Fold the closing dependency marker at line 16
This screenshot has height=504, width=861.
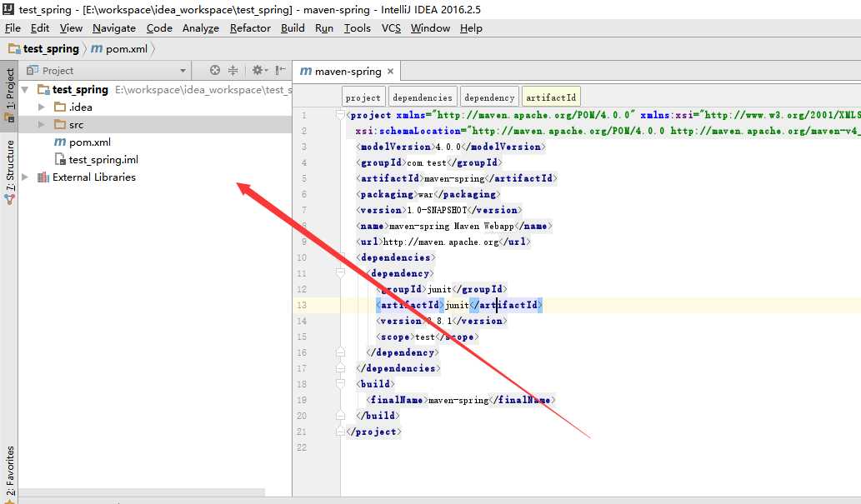pos(340,352)
